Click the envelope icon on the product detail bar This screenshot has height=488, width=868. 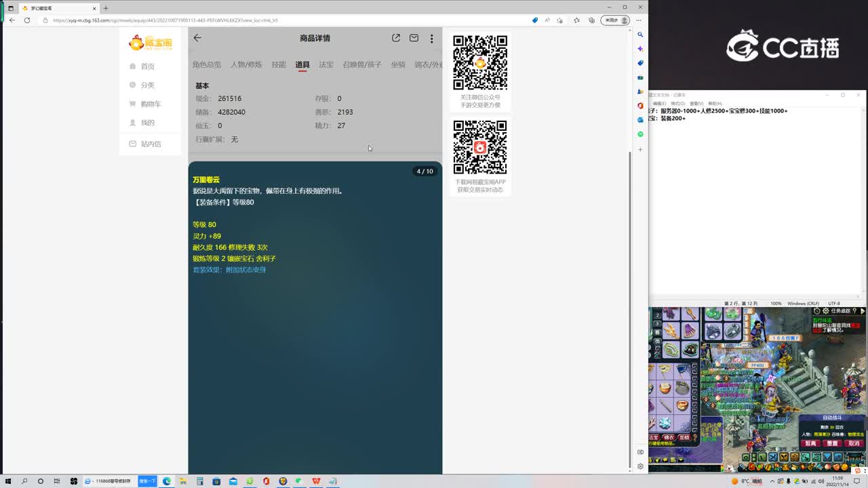click(x=414, y=38)
